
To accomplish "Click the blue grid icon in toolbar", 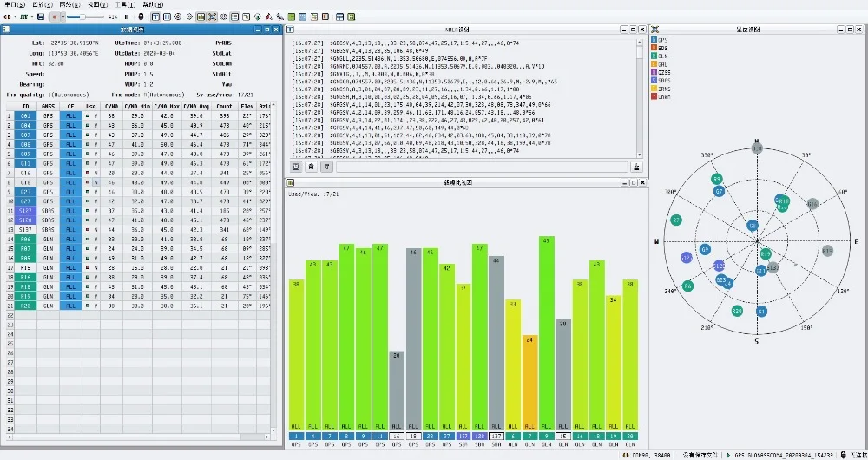I will pos(302,16).
